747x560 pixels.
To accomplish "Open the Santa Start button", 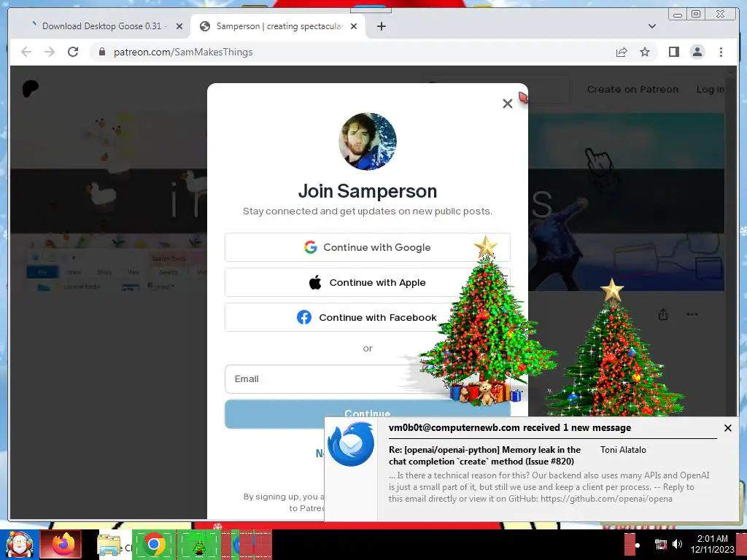I will coord(19,545).
